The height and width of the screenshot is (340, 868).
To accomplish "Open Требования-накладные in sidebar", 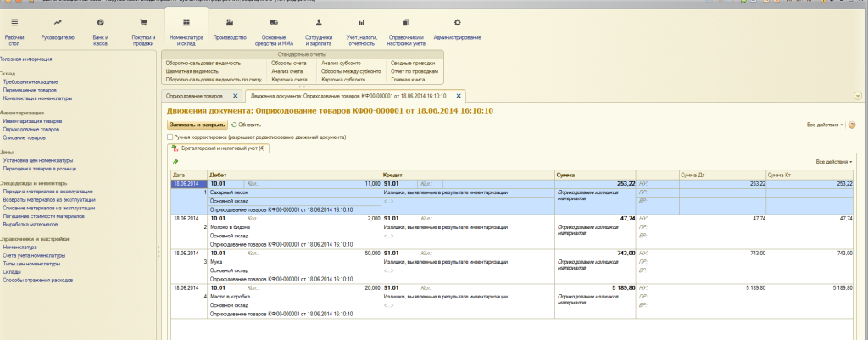I will (x=31, y=82).
